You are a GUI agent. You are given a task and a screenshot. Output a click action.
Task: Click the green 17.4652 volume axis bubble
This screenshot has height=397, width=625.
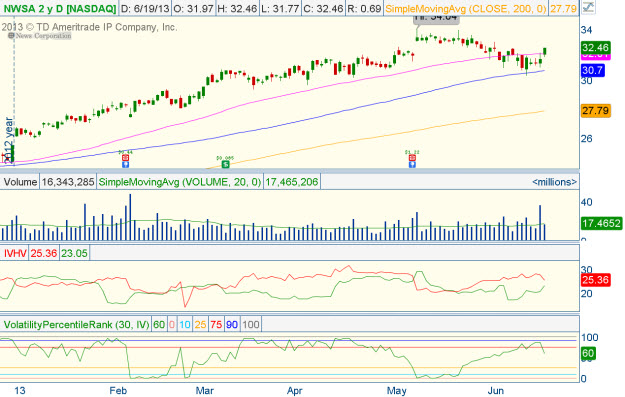coord(601,223)
